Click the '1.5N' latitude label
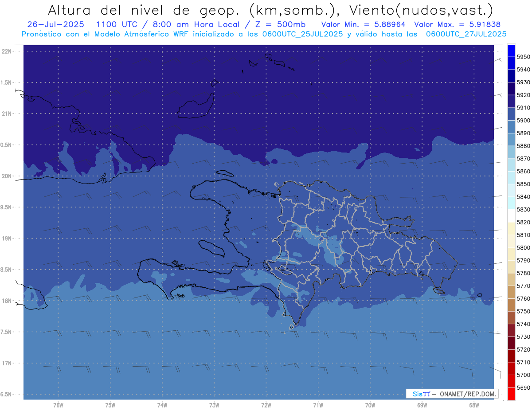532x411 pixels. click(x=7, y=82)
